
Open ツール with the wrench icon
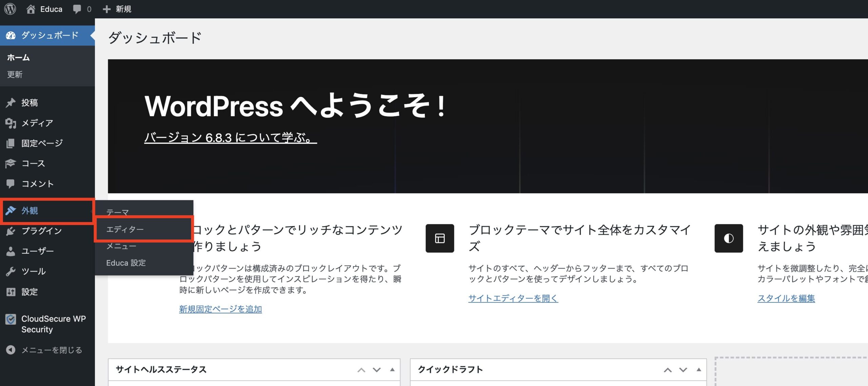pyautogui.click(x=33, y=271)
